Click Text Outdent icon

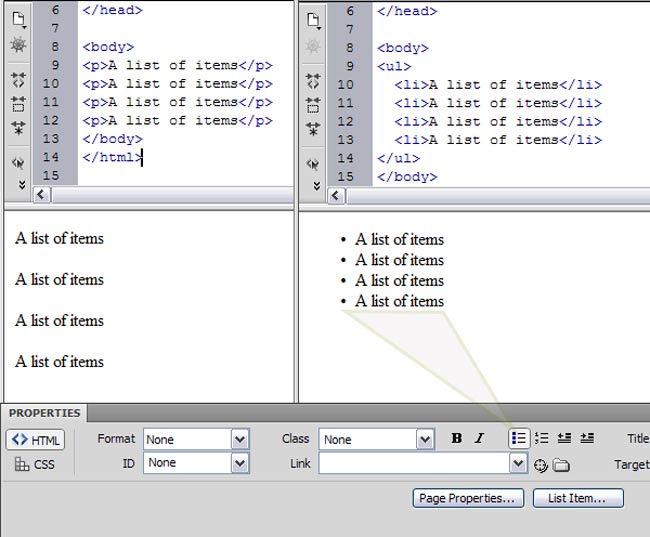pos(564,438)
